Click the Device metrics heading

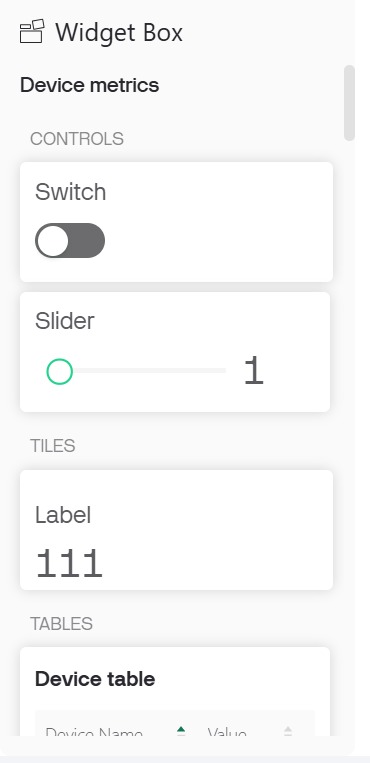point(90,85)
